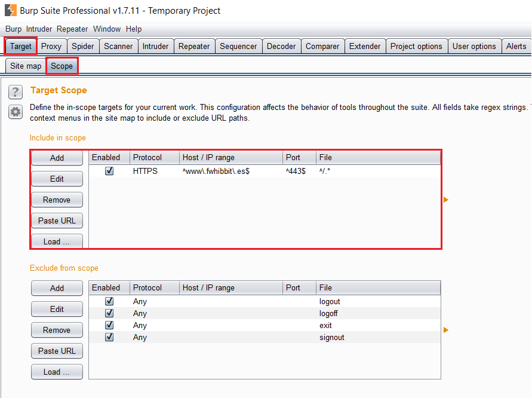Expand the orange arrow beside exclude scope table
The height and width of the screenshot is (398, 532).
446,330
